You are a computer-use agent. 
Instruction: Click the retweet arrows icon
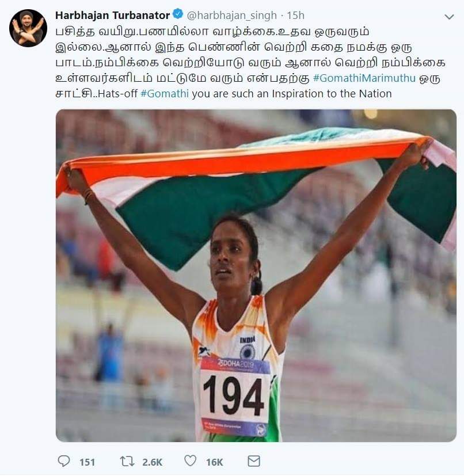(x=127, y=462)
